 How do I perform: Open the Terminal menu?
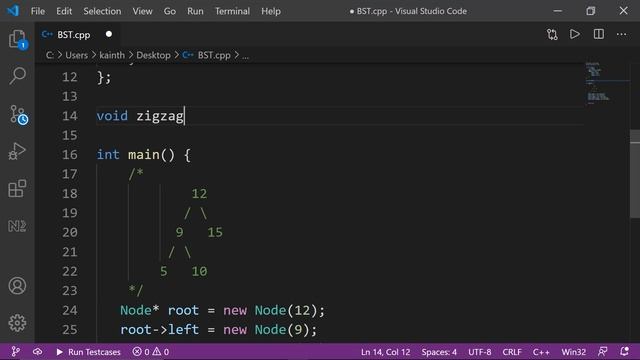click(x=232, y=11)
